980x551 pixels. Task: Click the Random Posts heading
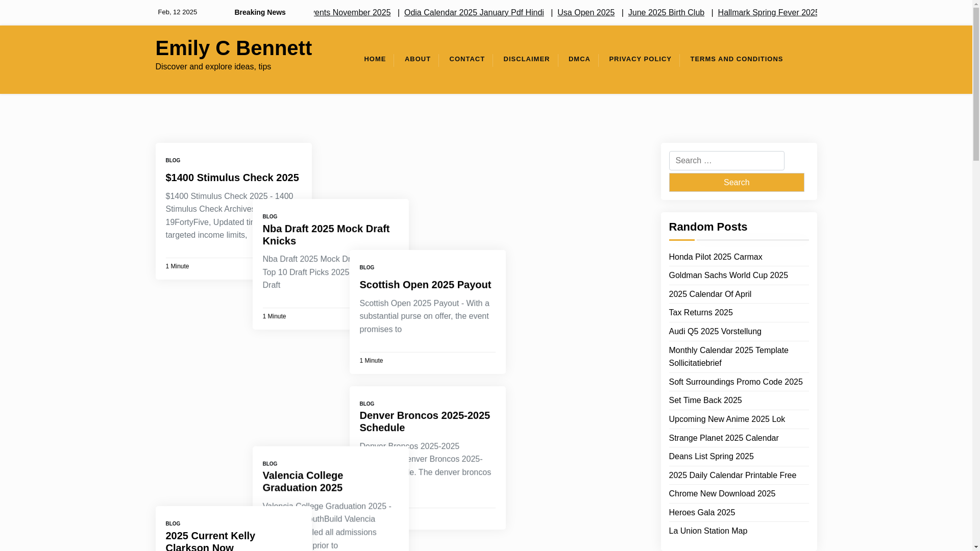point(707,227)
